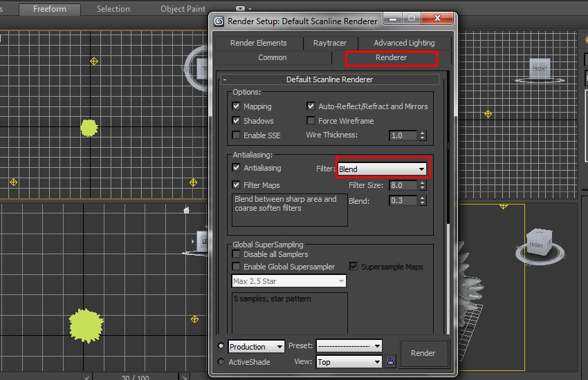The image size is (588, 380).
Task: Click the lock view icon next to View
Action: pos(391,361)
